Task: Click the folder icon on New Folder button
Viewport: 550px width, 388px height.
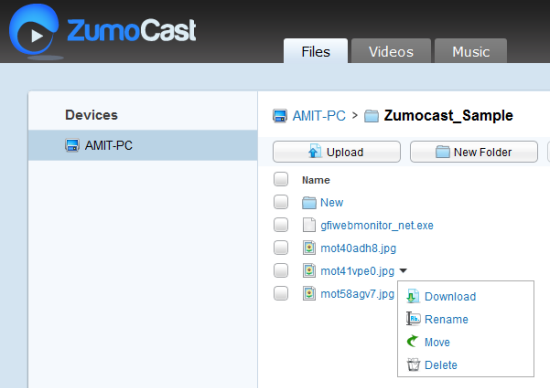Action: click(442, 152)
